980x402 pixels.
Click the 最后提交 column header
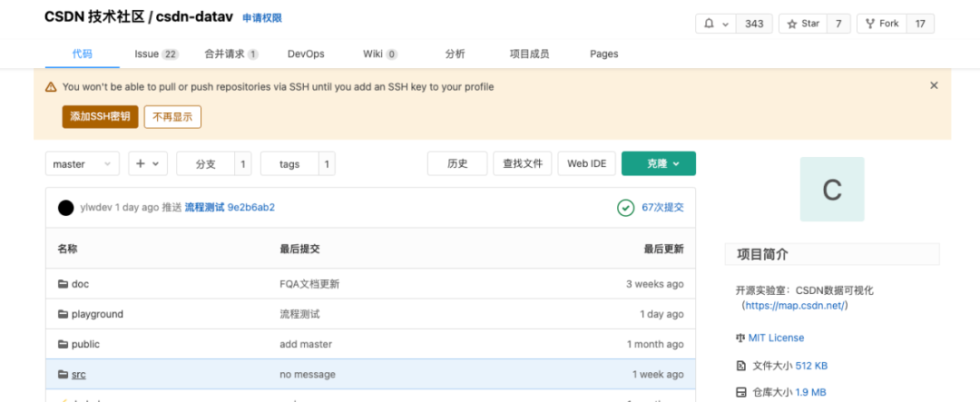click(300, 249)
